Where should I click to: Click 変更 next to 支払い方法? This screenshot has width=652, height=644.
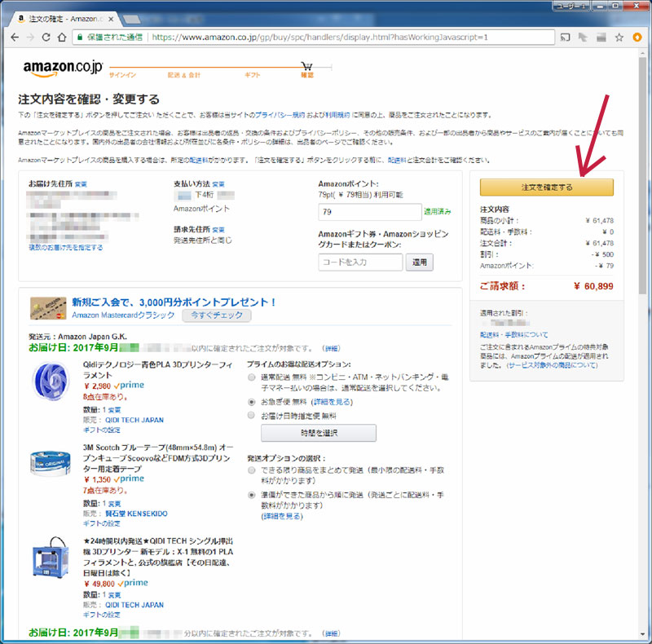218,184
